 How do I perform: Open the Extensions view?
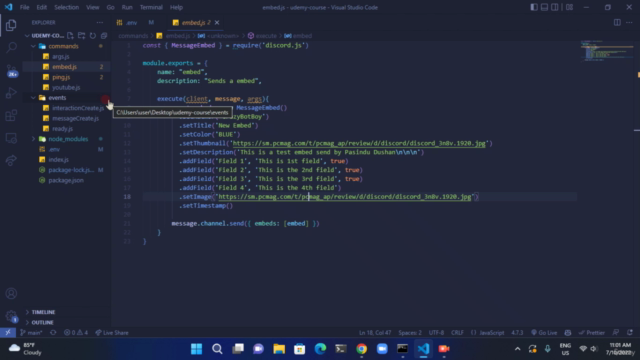pos(11,116)
